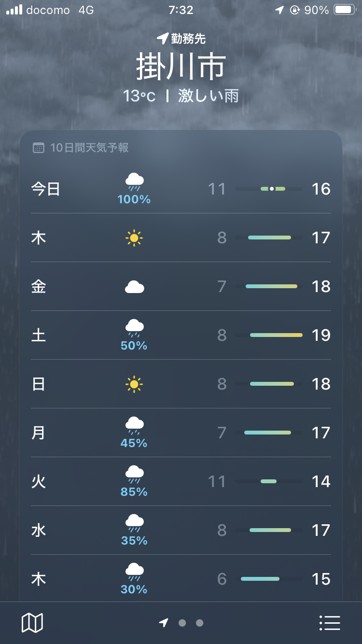Switch to the third city page dot

coord(199,623)
